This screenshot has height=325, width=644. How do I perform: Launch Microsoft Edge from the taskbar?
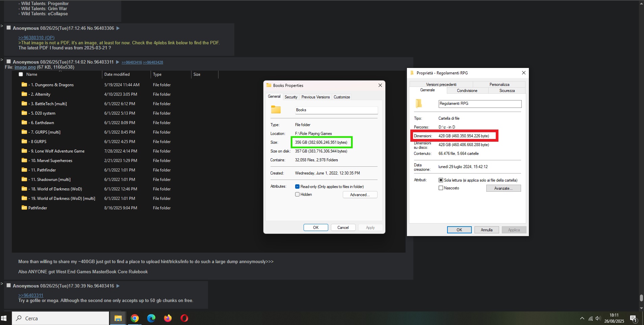pyautogui.click(x=151, y=318)
